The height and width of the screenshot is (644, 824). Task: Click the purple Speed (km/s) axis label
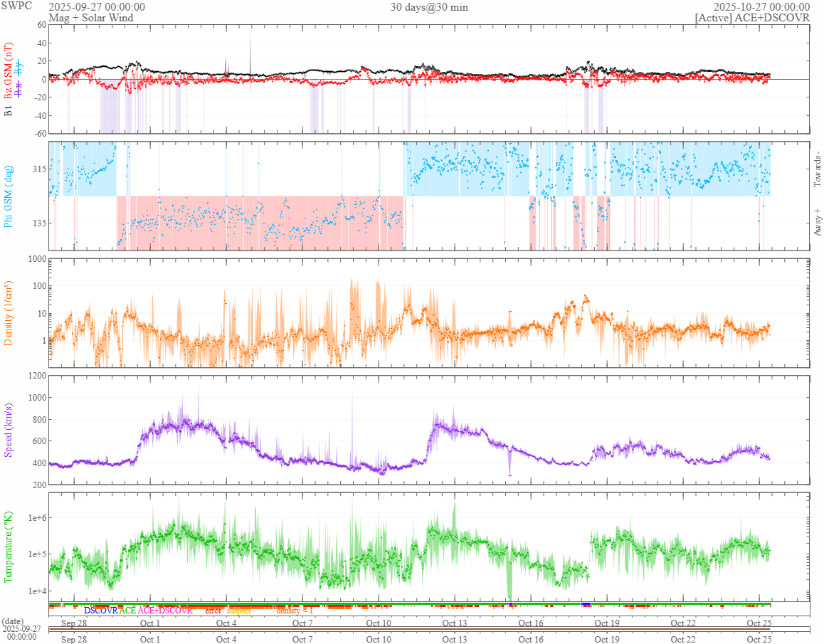pyautogui.click(x=9, y=430)
